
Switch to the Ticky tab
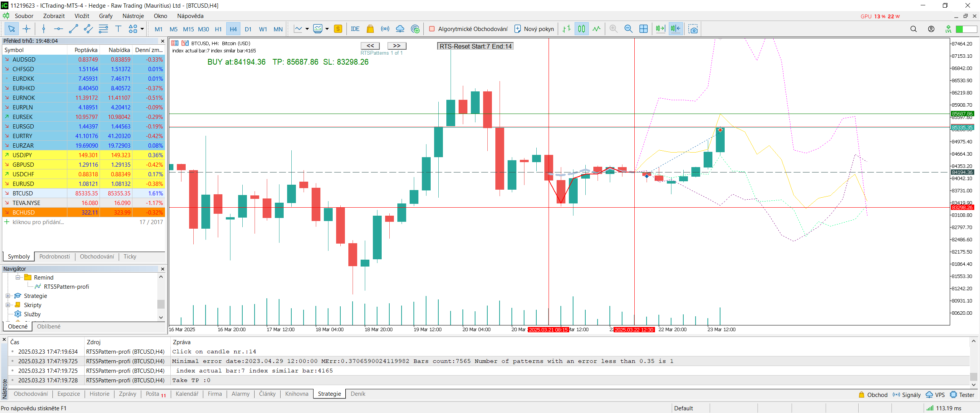[x=130, y=257]
